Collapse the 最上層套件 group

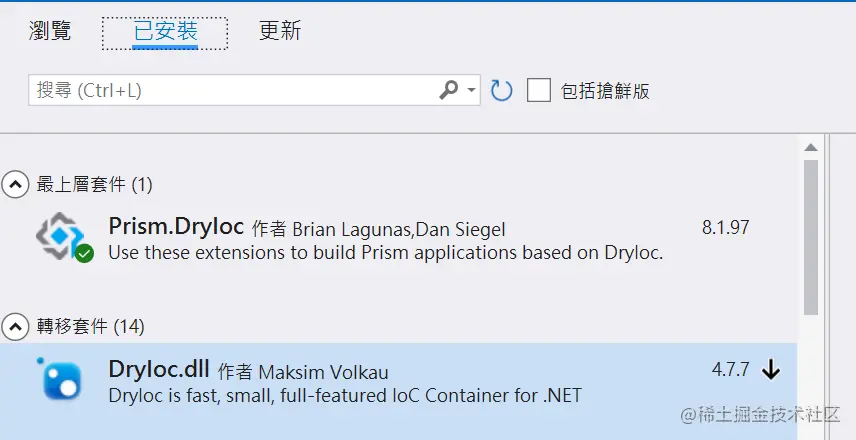[x=15, y=184]
